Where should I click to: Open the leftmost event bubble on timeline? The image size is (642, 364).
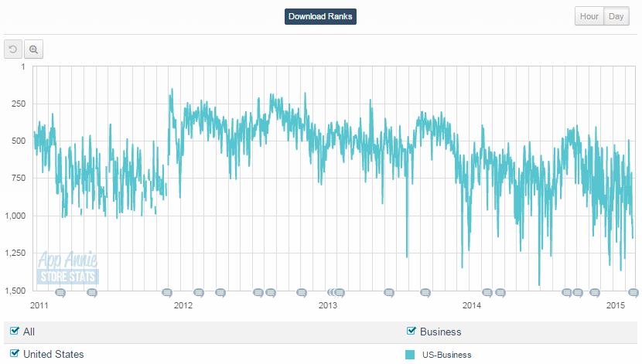click(60, 293)
